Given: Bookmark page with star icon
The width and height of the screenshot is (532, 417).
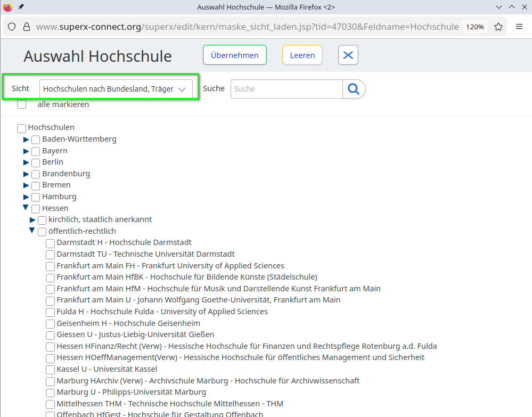Looking at the screenshot, I should click(x=498, y=27).
